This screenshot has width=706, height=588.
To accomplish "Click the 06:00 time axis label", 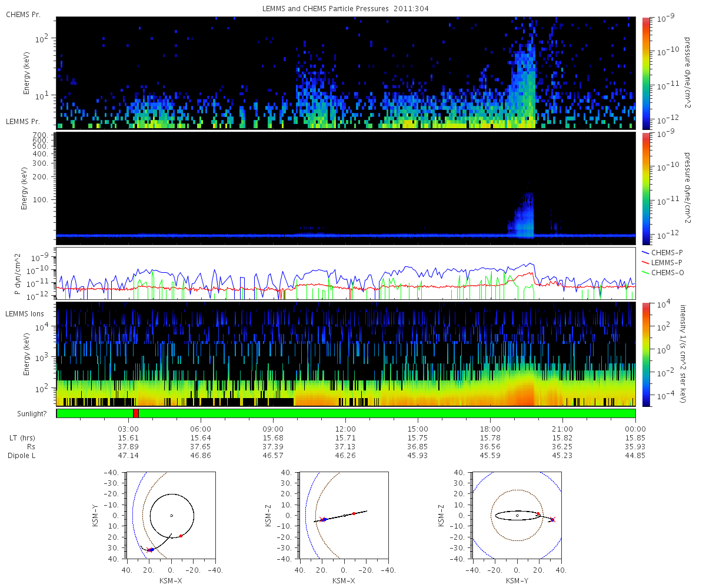I will pyautogui.click(x=201, y=429).
